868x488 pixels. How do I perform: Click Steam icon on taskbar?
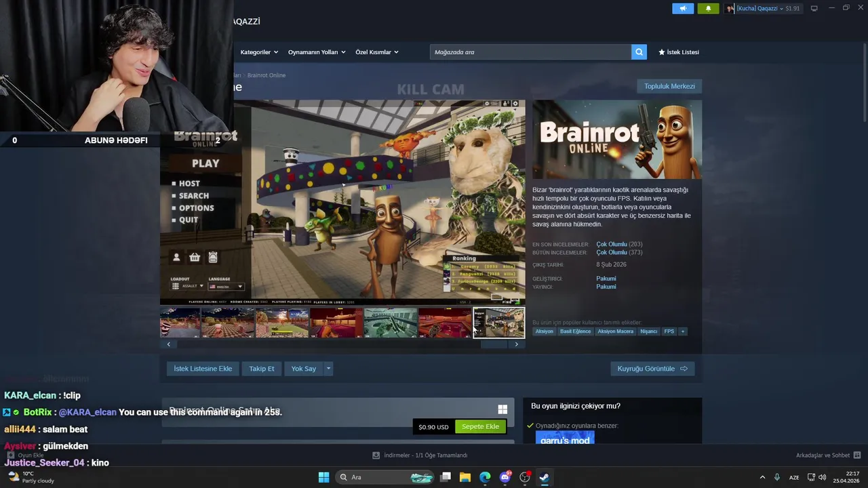coord(544,477)
